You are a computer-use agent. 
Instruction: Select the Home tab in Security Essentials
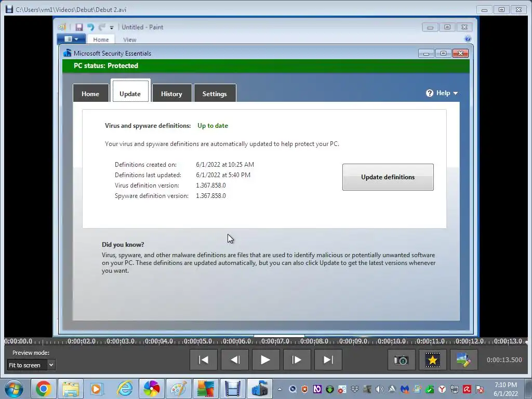(x=90, y=94)
